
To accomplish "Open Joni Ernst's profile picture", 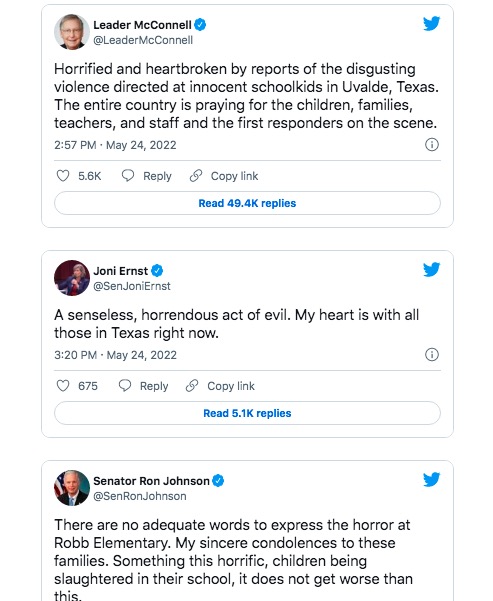I will pos(72,278).
